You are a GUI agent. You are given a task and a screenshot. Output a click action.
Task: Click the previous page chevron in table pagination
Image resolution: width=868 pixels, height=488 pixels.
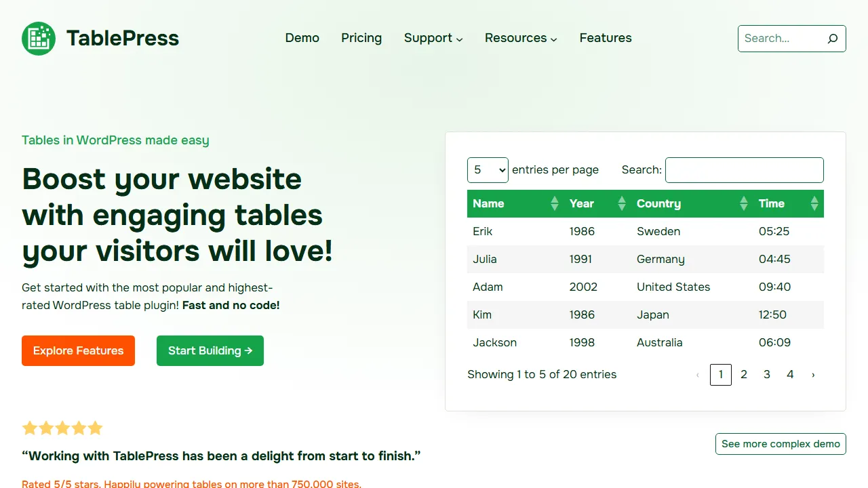(698, 374)
